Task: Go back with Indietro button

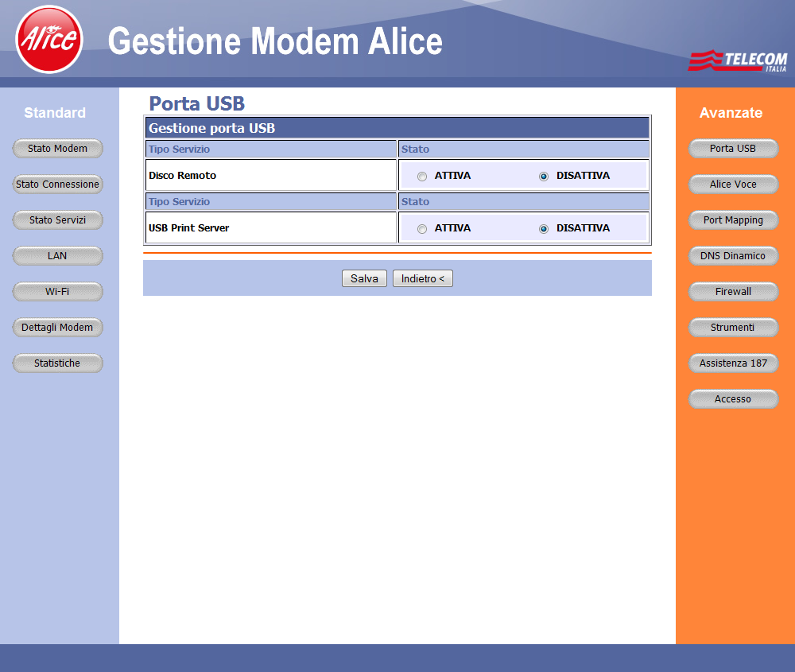Action: [422, 278]
